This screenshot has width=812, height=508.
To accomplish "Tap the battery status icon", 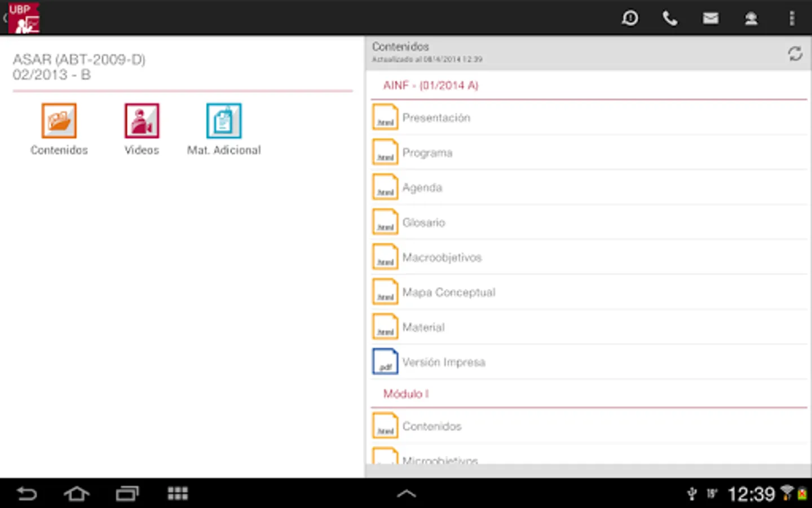I will (801, 494).
